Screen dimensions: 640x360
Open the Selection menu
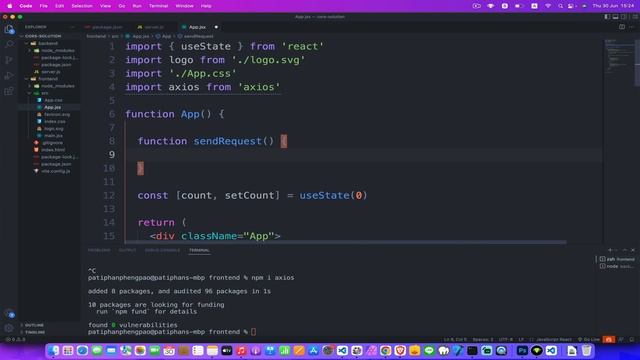click(82, 6)
